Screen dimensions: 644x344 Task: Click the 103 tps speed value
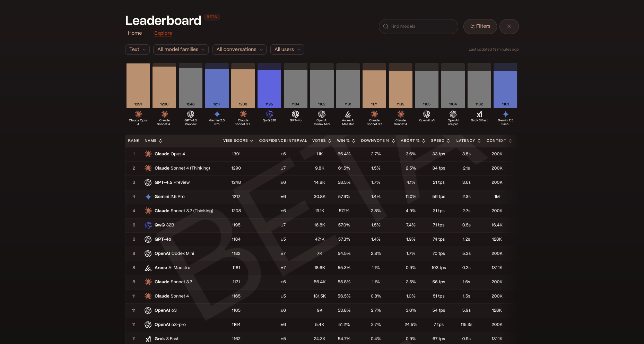[438, 268]
